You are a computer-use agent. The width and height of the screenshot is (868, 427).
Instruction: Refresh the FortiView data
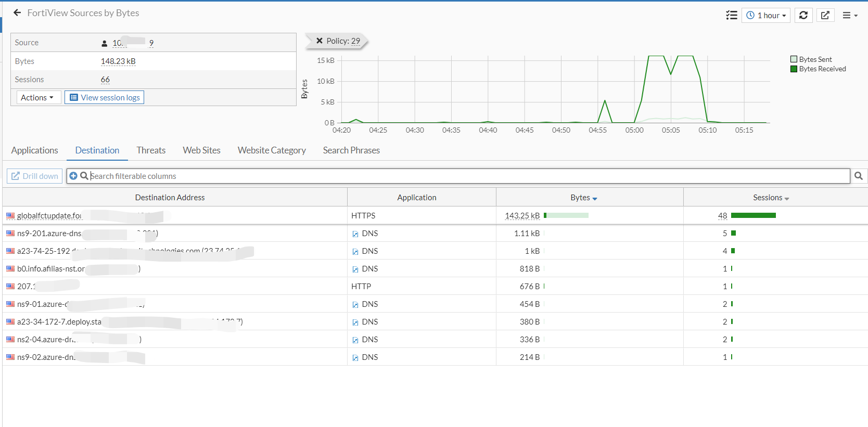803,15
